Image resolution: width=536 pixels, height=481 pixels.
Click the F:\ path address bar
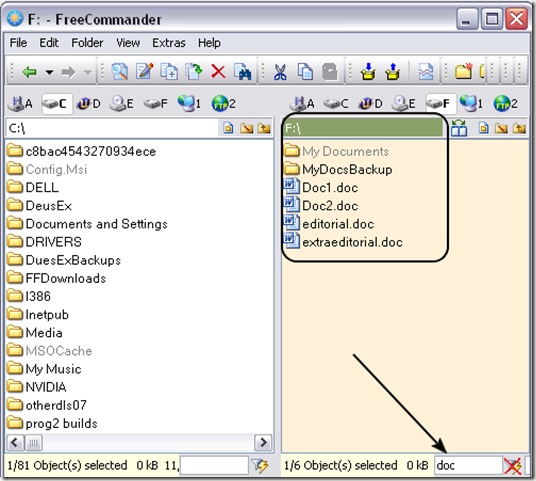tap(362, 128)
